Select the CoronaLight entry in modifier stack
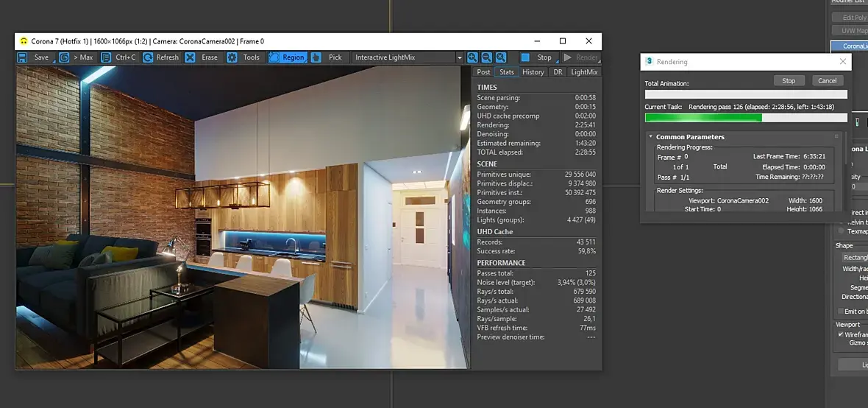The width and height of the screenshot is (868, 408). click(850, 46)
